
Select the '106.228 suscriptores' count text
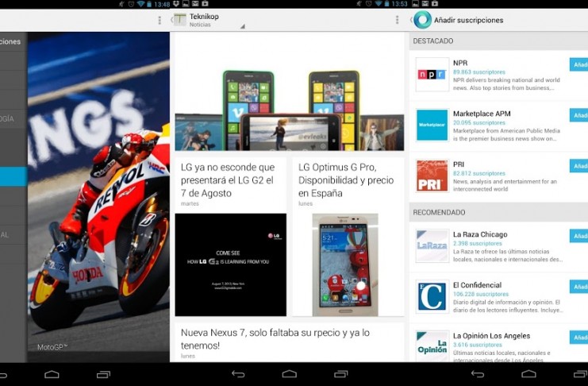481,294
